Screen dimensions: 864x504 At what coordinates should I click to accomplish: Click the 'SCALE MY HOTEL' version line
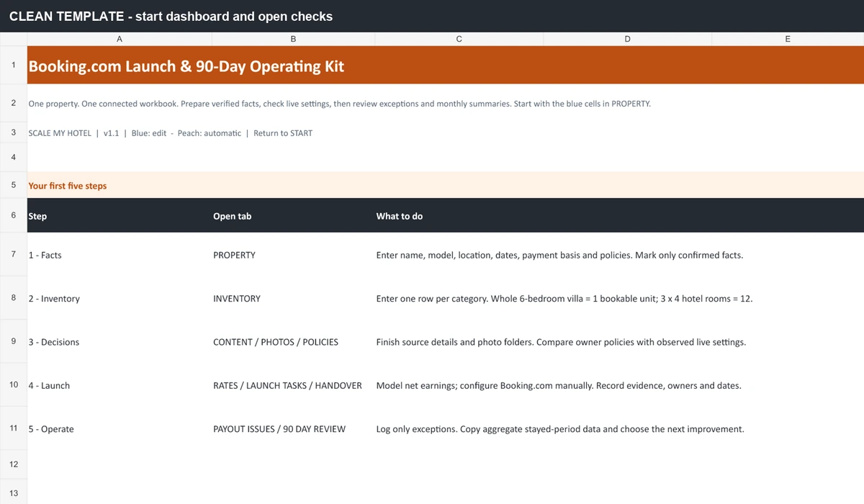(x=171, y=133)
